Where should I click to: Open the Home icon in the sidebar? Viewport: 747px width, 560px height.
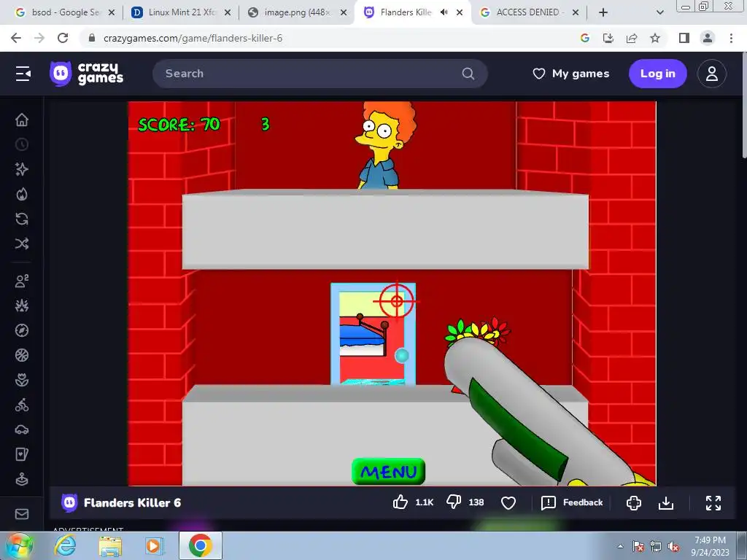[x=22, y=120]
